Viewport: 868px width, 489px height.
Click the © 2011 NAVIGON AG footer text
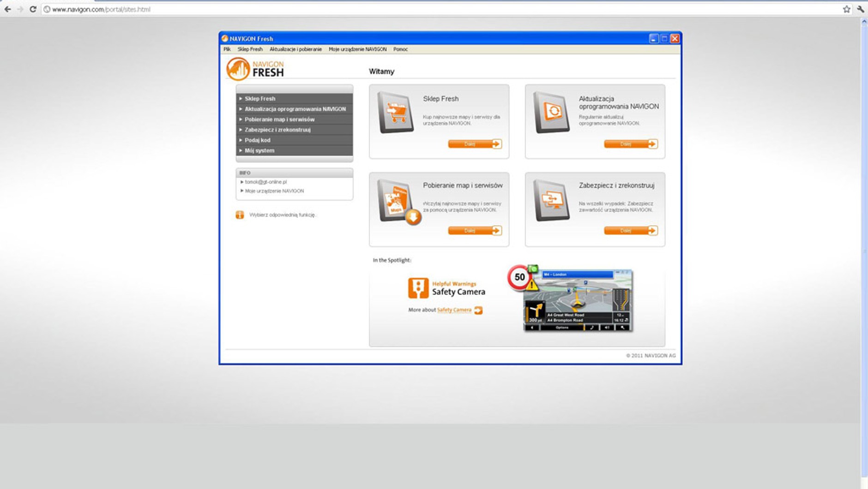(651, 356)
